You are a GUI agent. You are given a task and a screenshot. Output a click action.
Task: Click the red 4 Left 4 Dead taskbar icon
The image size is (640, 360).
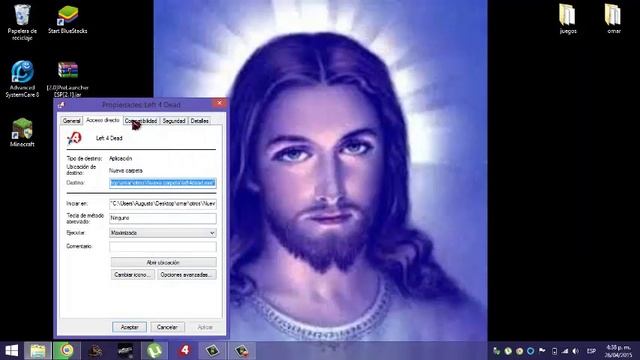[x=184, y=351]
